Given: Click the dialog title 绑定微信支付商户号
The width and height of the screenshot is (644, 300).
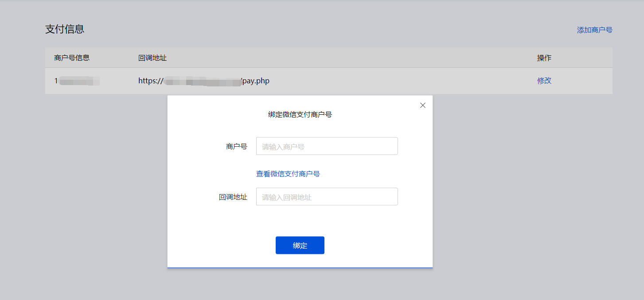Looking at the screenshot, I should click(300, 114).
